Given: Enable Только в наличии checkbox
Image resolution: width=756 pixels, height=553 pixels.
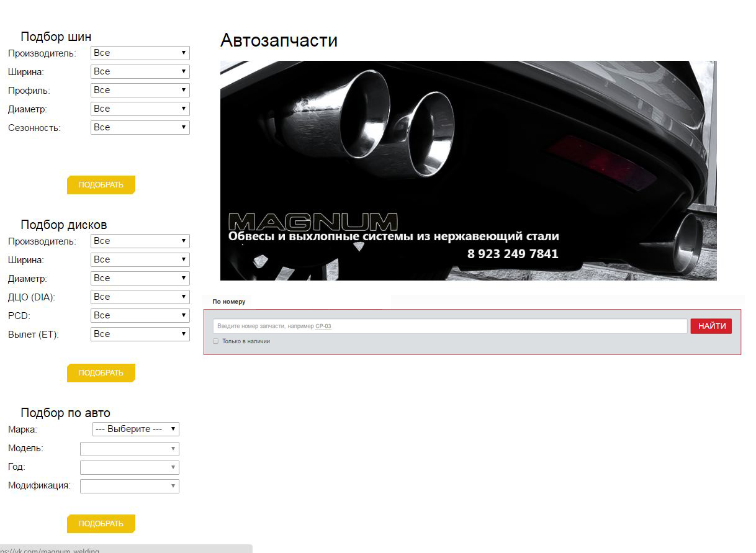Looking at the screenshot, I should coord(216,341).
